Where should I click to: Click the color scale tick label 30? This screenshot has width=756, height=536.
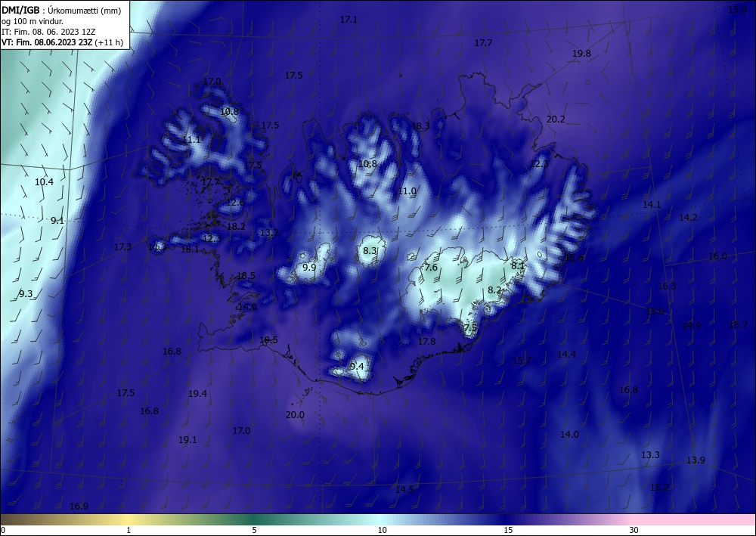point(634,531)
